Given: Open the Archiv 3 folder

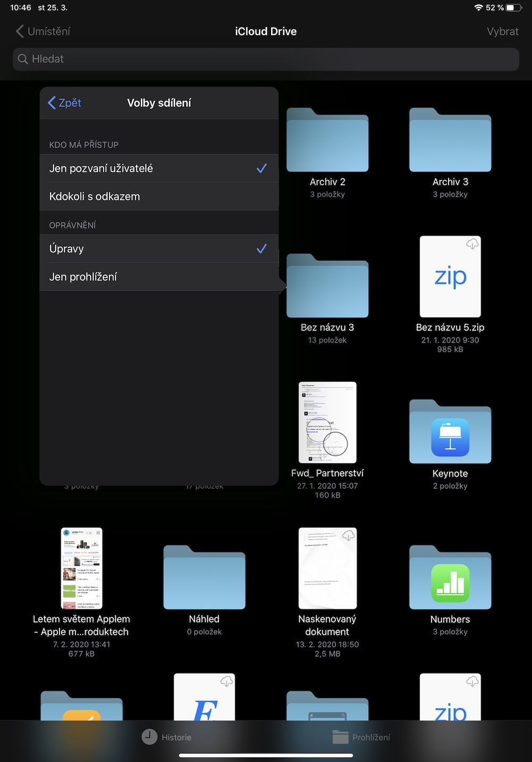Looking at the screenshot, I should click(450, 140).
